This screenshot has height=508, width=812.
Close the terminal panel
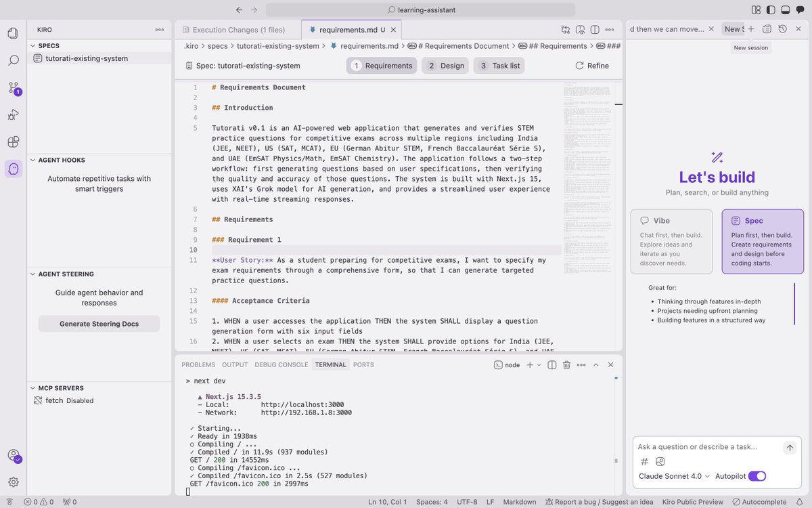[x=611, y=365]
